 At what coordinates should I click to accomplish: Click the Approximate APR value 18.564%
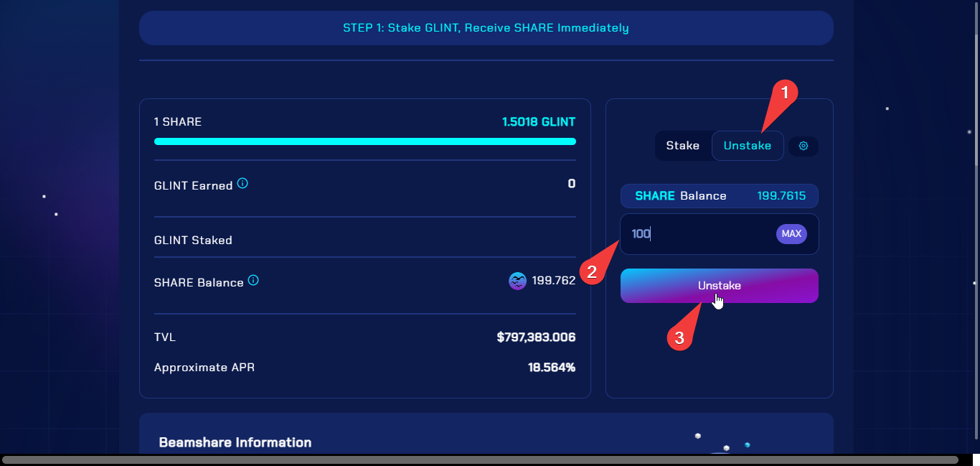click(551, 368)
